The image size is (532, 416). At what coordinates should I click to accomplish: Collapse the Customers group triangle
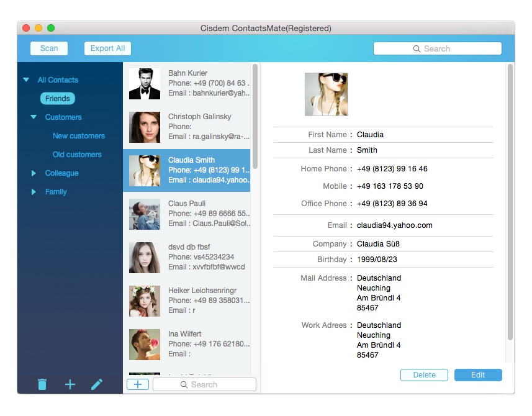[x=34, y=117]
